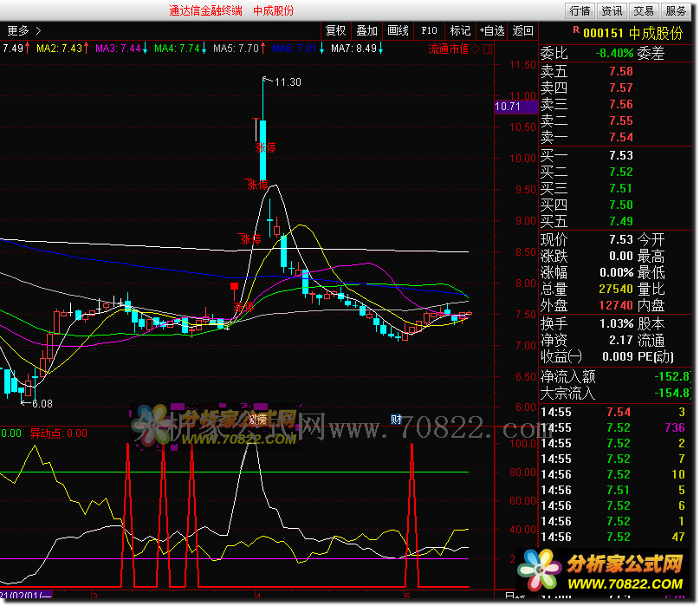The image size is (700, 606).
Task: Click the 大宗流入 -154.8 row
Action: (616, 394)
